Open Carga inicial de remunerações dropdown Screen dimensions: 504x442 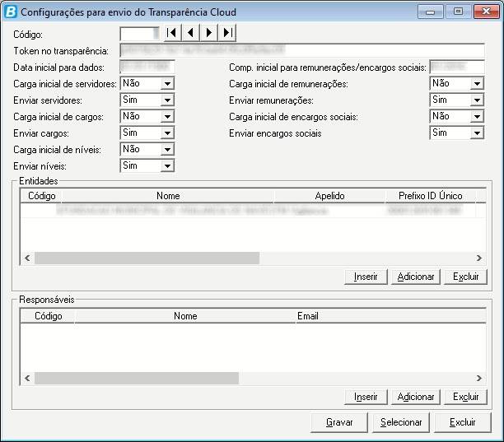(477, 84)
